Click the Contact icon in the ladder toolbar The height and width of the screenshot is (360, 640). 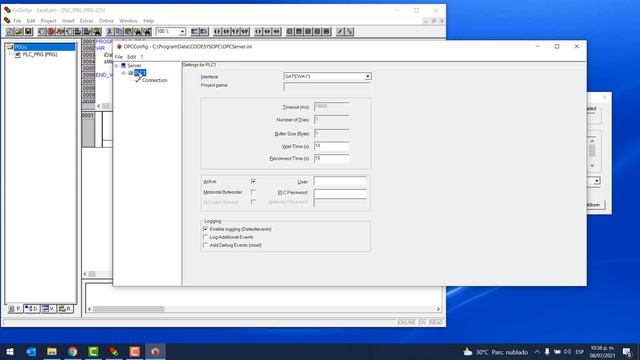click(217, 31)
